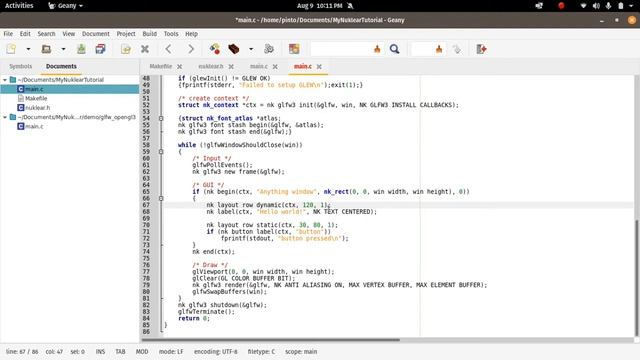
Task: Close the nuklear.h tab
Action: pos(231,67)
